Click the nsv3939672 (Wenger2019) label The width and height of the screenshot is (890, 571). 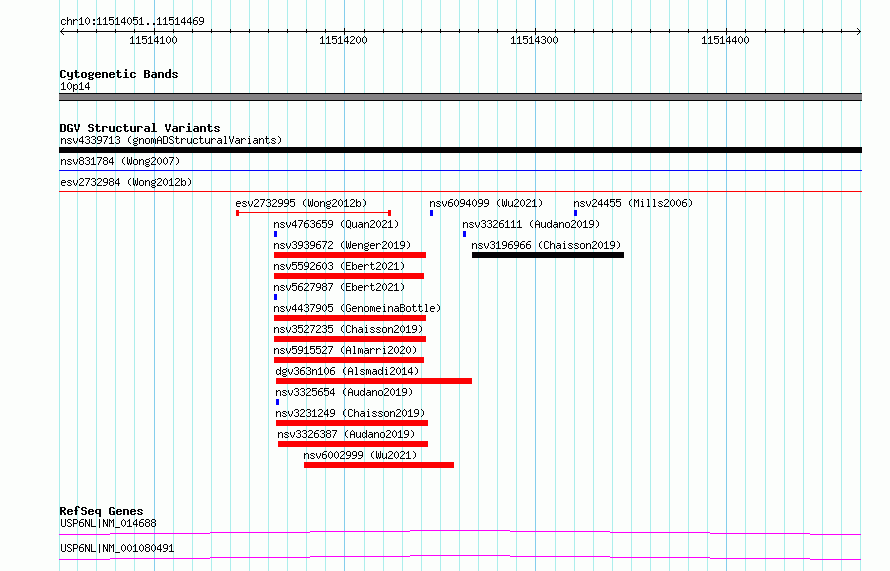click(x=342, y=245)
